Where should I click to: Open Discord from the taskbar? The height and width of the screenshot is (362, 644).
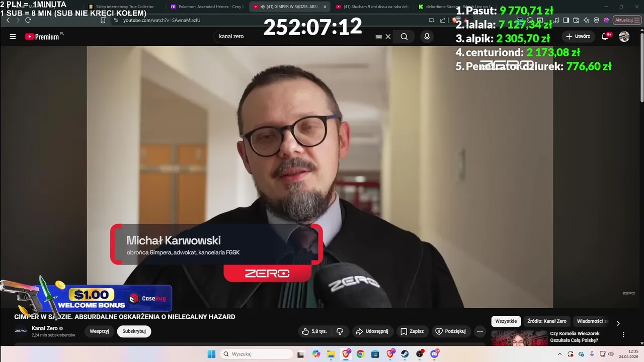pos(434,354)
